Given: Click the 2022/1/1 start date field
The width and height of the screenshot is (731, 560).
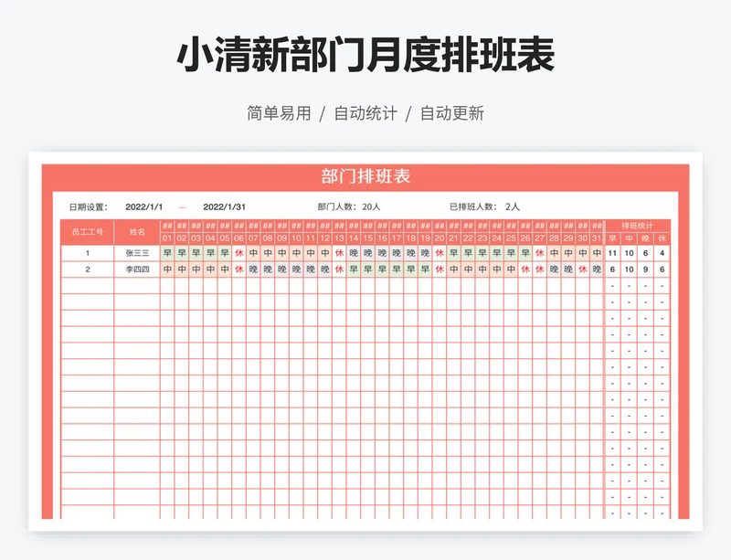Looking at the screenshot, I should tap(146, 206).
